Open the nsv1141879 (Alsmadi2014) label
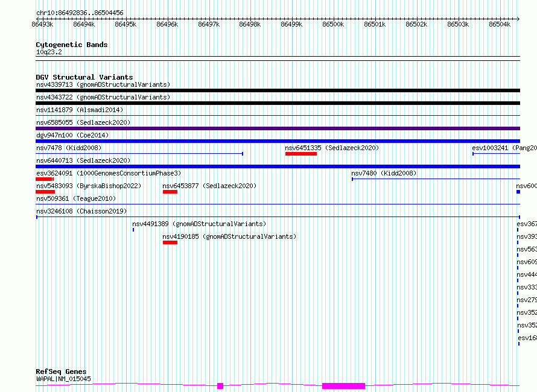 80,110
